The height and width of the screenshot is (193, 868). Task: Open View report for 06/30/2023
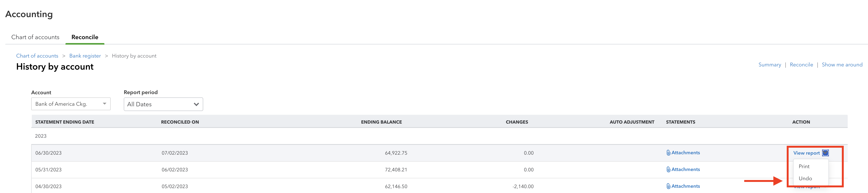806,153
